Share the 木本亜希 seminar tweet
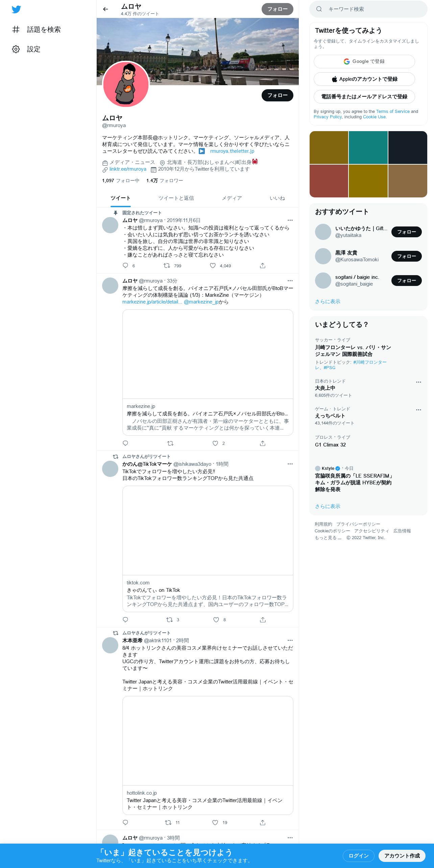434x868 pixels. (263, 822)
